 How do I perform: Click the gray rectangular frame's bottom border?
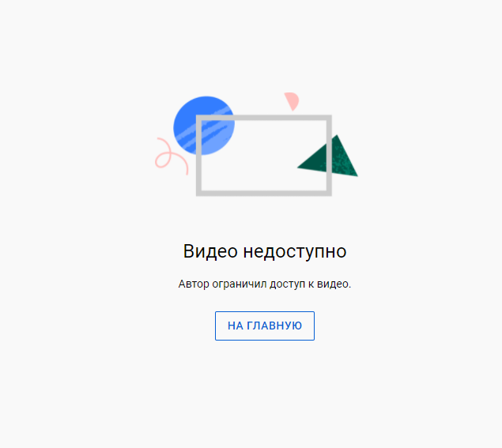click(264, 194)
